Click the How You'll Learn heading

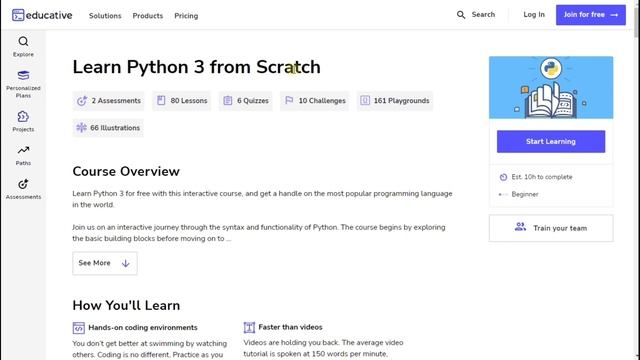tap(126, 306)
